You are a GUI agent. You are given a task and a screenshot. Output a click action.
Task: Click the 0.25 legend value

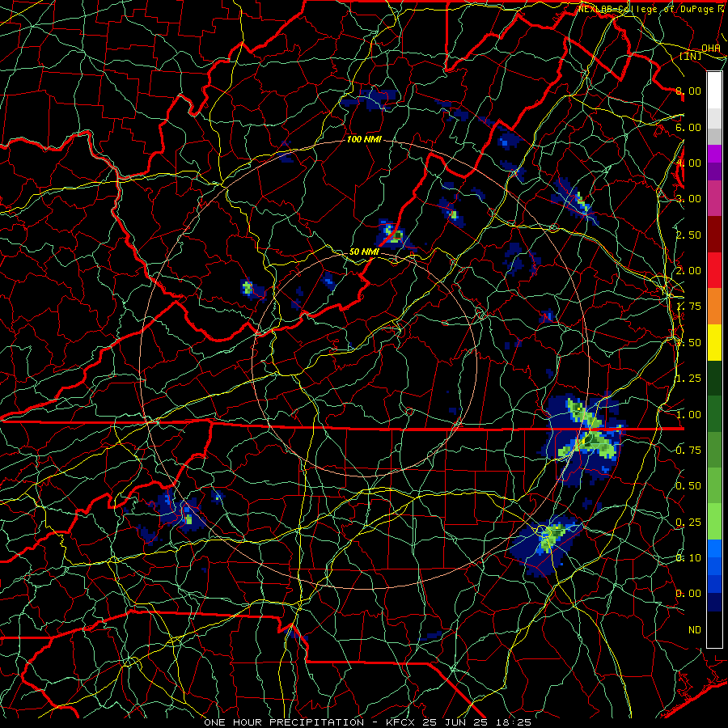tap(688, 523)
